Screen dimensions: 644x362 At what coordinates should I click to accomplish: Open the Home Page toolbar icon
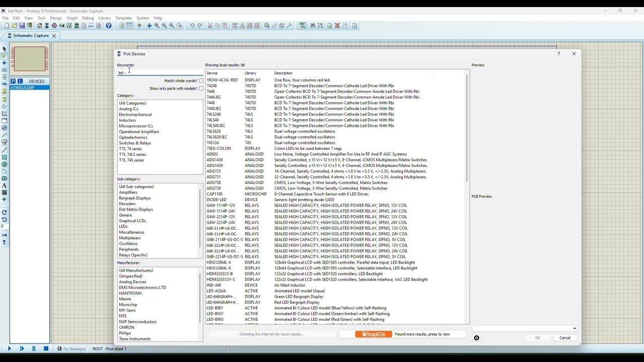tap(39, 26)
